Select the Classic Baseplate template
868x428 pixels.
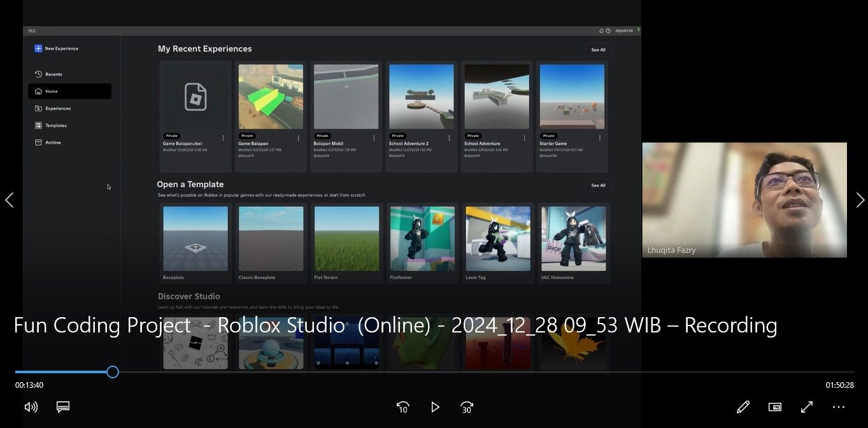(x=271, y=243)
